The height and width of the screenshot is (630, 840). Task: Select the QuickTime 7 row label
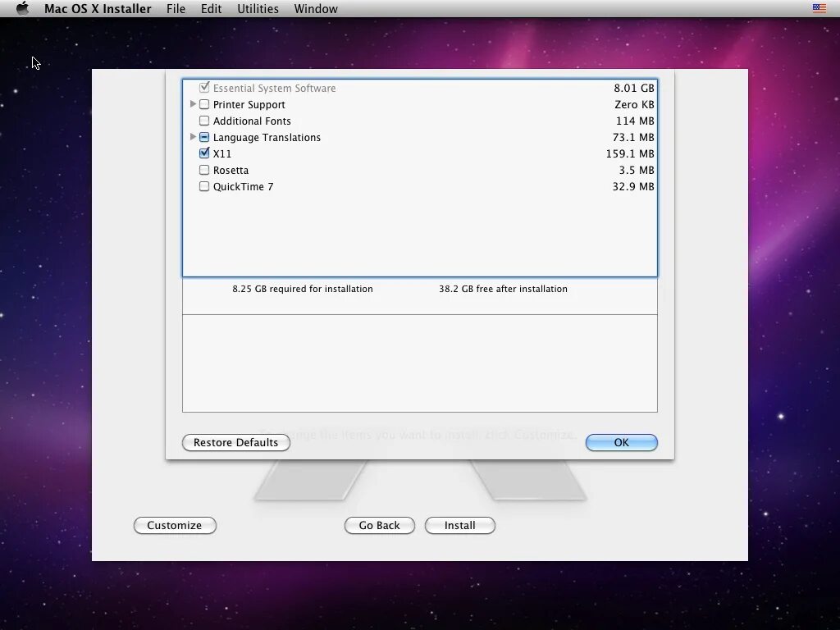click(243, 187)
